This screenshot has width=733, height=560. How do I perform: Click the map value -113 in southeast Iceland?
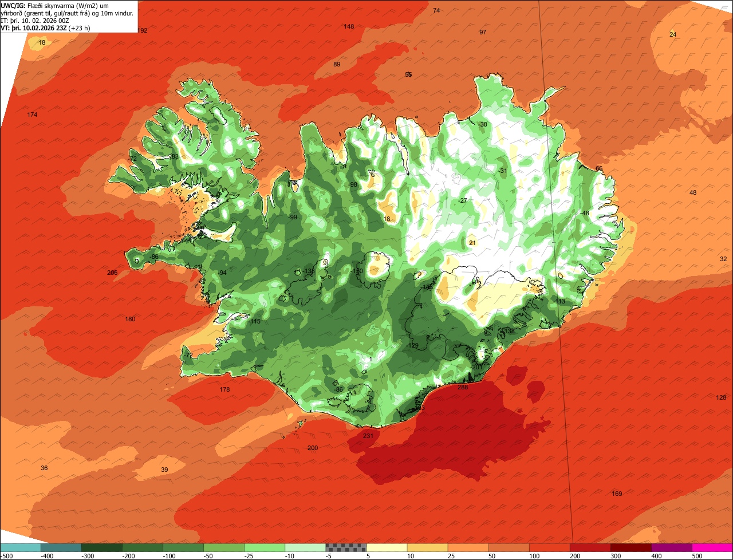coord(559,301)
